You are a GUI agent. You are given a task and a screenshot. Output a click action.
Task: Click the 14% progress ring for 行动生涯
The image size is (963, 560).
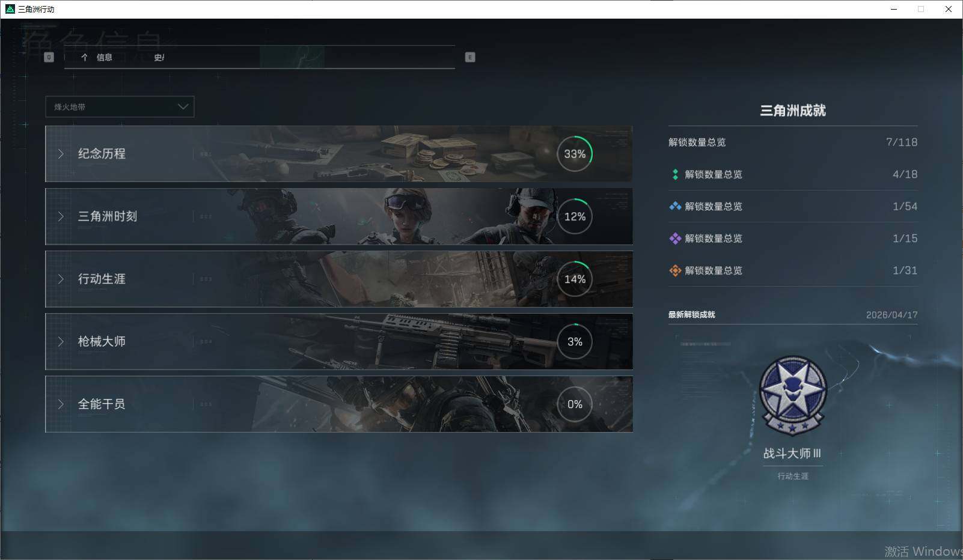(x=575, y=279)
